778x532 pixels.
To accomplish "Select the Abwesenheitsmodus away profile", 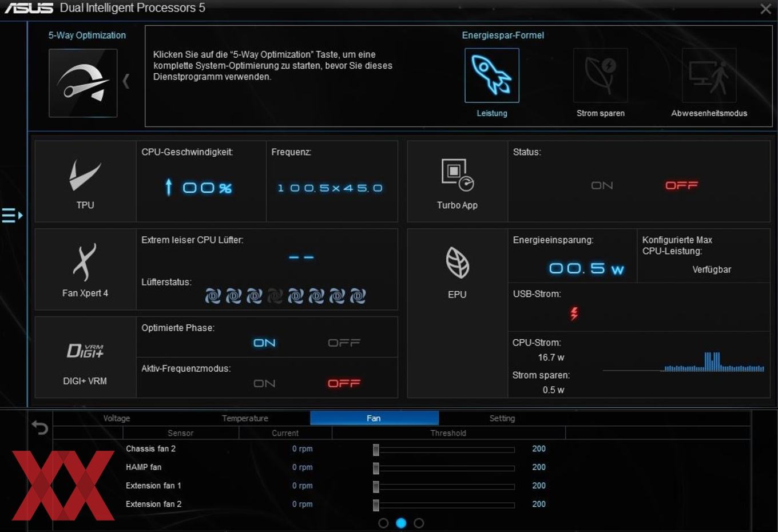I will [x=709, y=76].
